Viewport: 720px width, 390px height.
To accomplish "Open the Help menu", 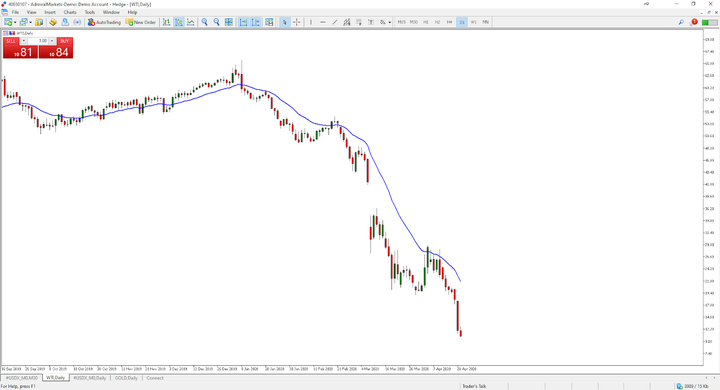I will click(132, 12).
